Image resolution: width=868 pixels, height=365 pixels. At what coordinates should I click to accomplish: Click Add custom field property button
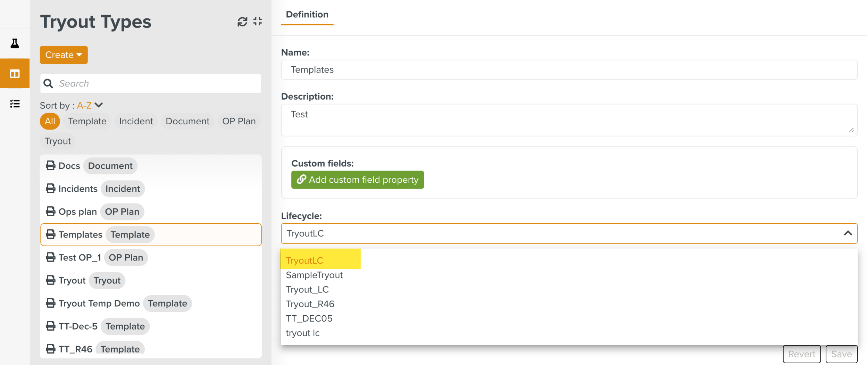pos(357,180)
